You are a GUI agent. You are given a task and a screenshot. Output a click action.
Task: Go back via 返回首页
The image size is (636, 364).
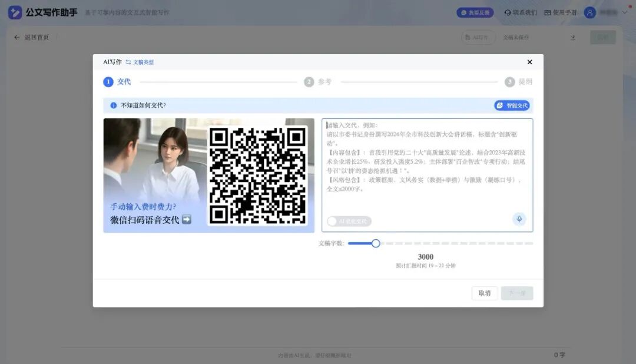pos(31,37)
